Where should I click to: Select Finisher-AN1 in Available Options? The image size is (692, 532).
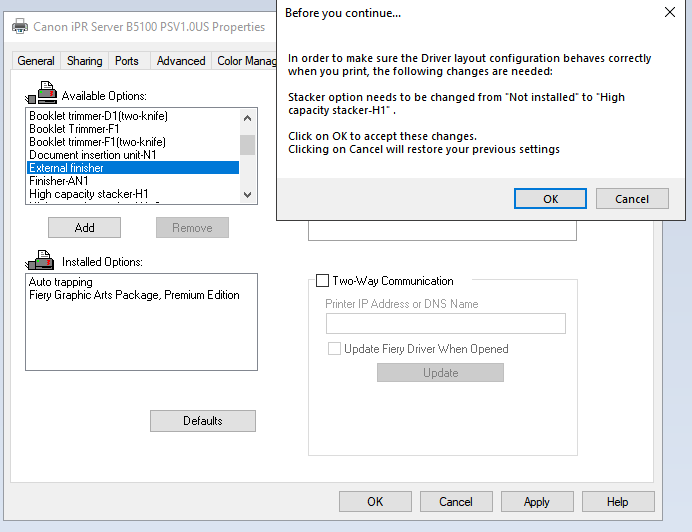click(x=60, y=181)
